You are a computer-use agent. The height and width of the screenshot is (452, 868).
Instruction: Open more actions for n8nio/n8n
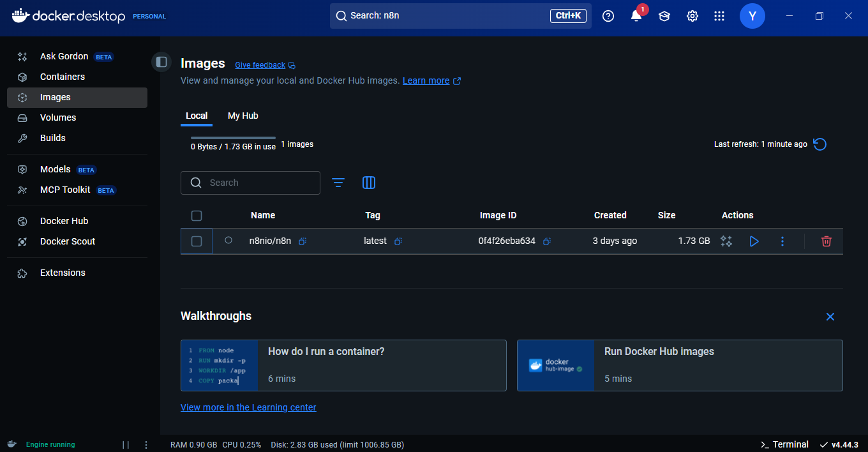[x=782, y=241]
